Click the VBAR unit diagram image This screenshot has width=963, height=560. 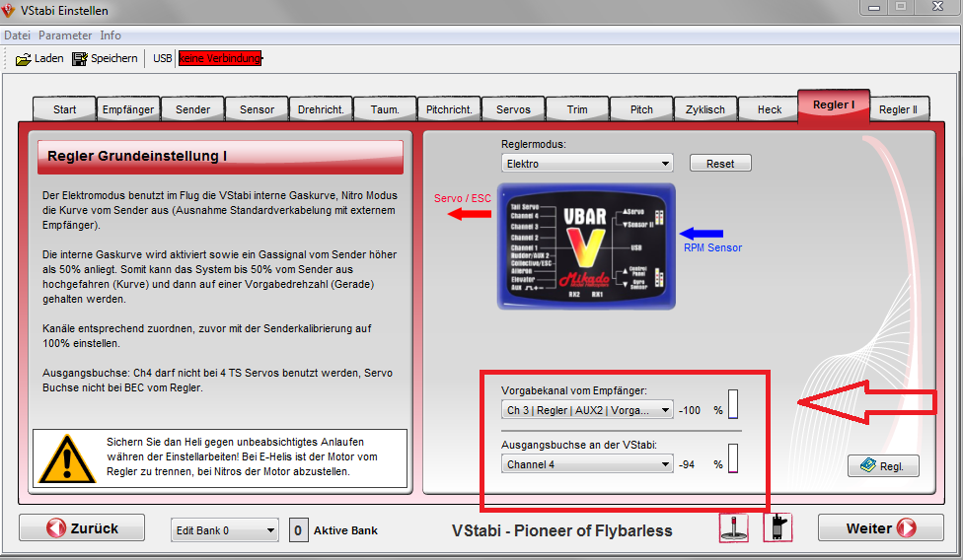[586, 246]
